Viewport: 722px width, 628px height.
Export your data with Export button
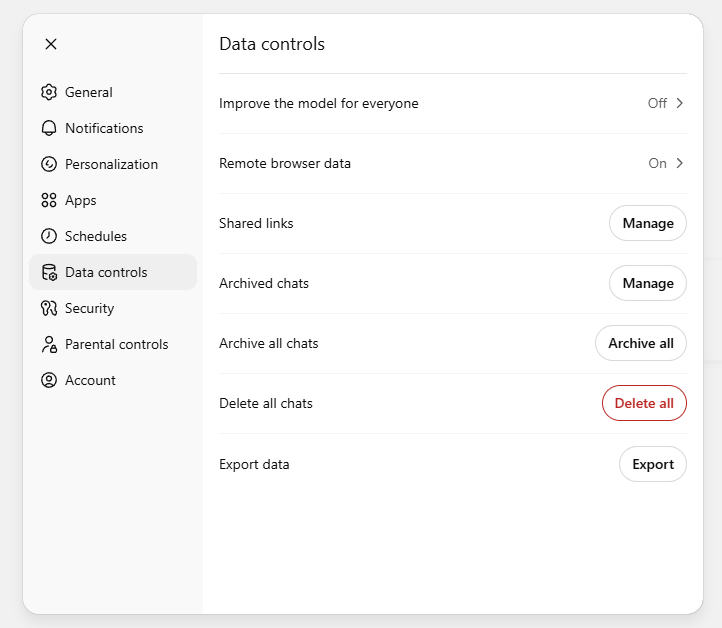coord(653,464)
